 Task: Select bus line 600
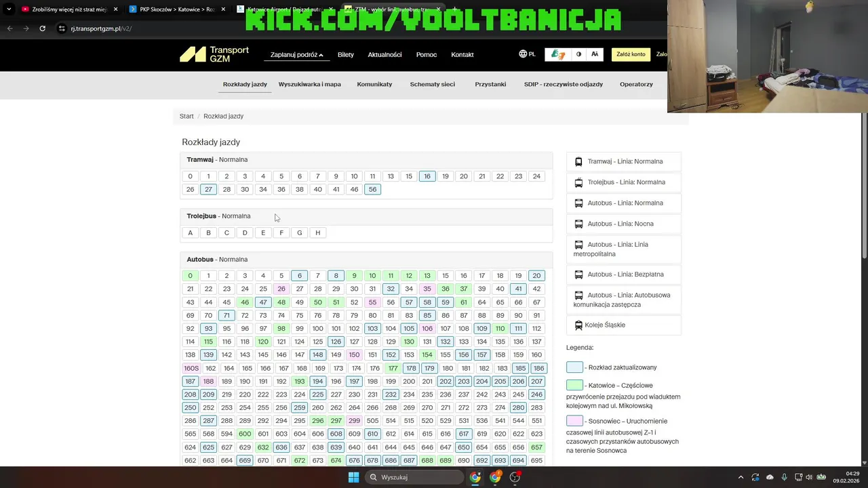[245, 434]
